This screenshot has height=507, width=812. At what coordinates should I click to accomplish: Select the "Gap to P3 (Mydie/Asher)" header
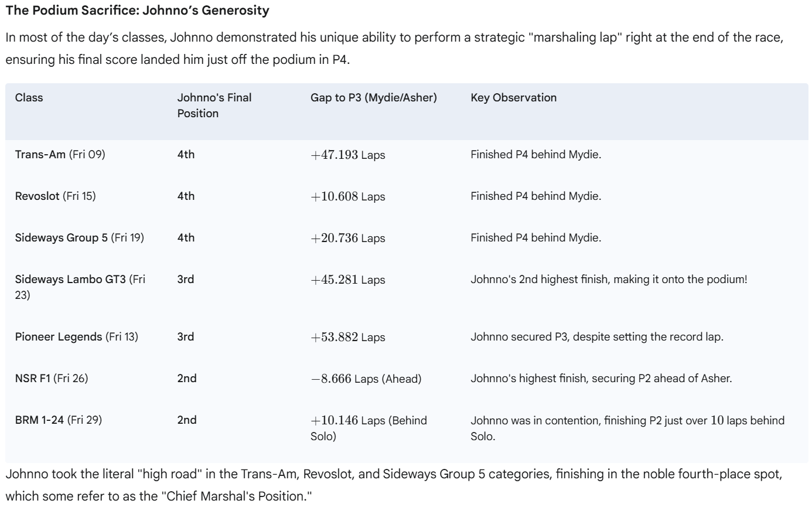coord(373,98)
